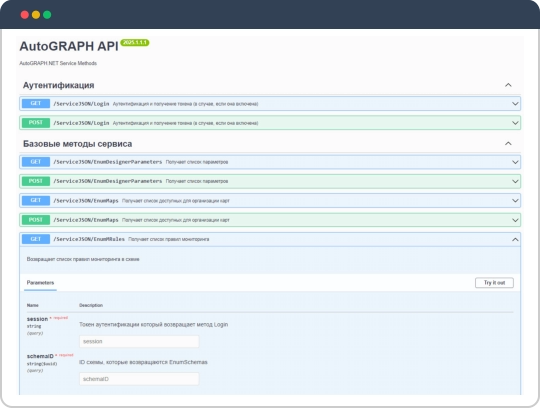Expand the GET /ServiceJSON/Login row arrow

pyautogui.click(x=515, y=104)
